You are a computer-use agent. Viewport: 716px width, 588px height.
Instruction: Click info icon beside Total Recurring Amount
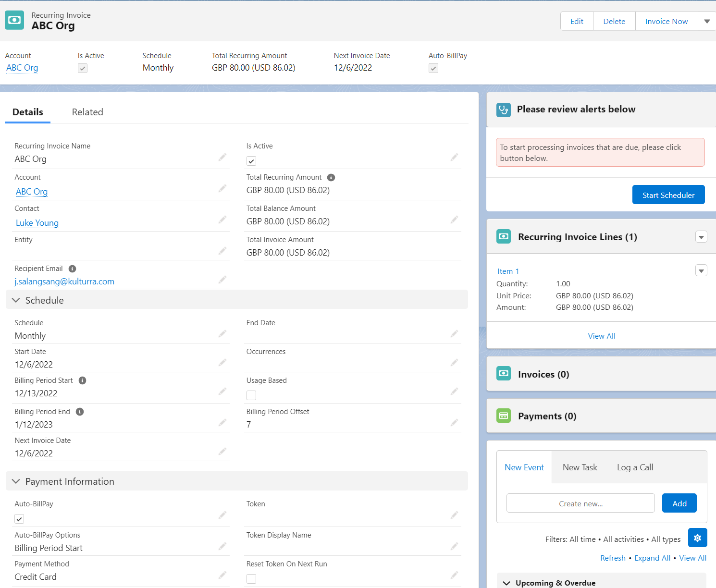pyautogui.click(x=331, y=177)
